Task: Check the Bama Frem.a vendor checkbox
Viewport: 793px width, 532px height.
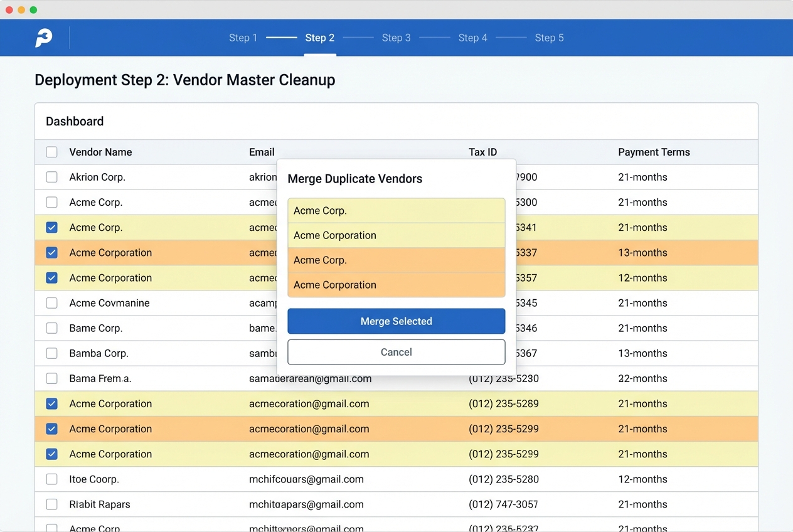Action: tap(51, 378)
